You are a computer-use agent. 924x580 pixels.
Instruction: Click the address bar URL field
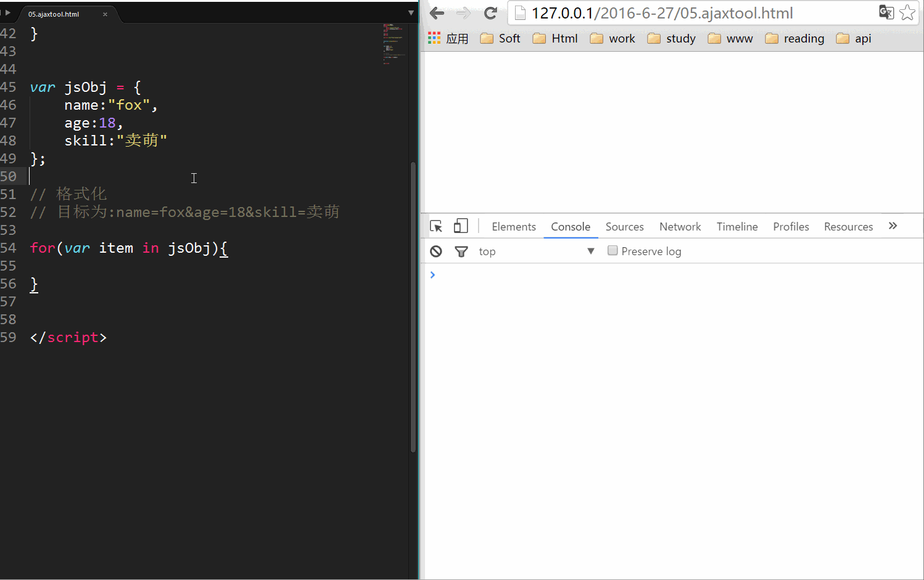click(x=679, y=12)
